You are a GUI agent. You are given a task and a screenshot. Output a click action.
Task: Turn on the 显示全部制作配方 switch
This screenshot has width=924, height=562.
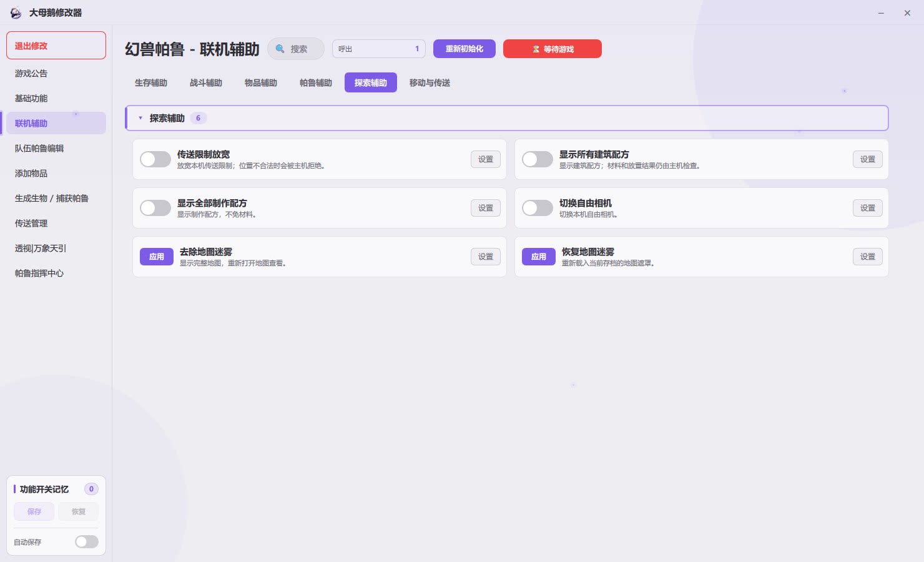click(x=155, y=208)
